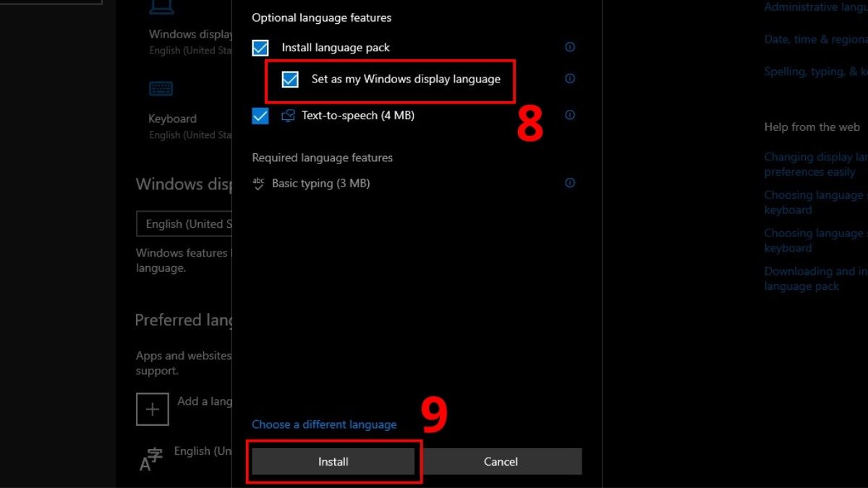Viewport: 868px width, 488px height.
Task: Click the abc icon beside Basic typing
Action: coord(258,184)
